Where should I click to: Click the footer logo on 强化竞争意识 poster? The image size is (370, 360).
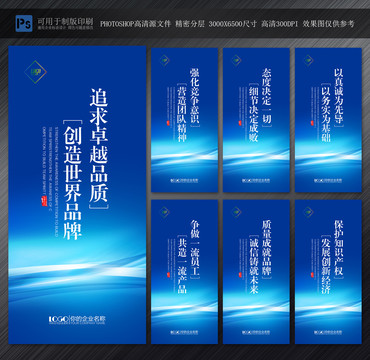[x=184, y=180]
